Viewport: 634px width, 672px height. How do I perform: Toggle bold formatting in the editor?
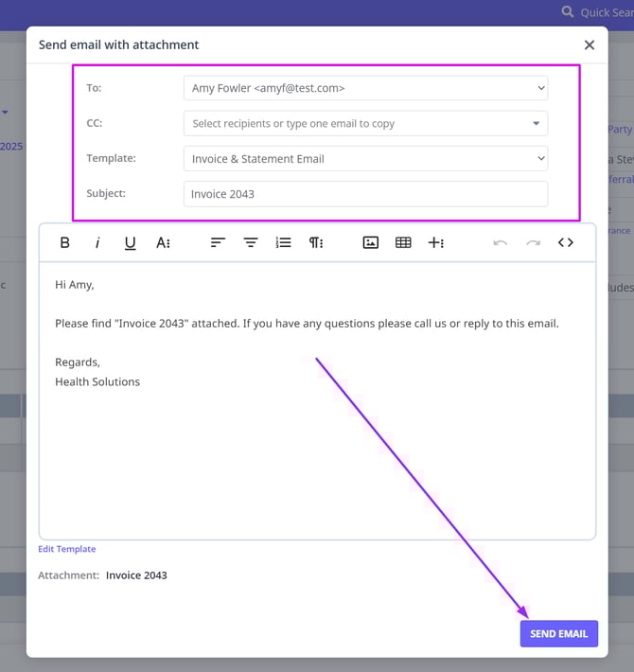coord(65,242)
